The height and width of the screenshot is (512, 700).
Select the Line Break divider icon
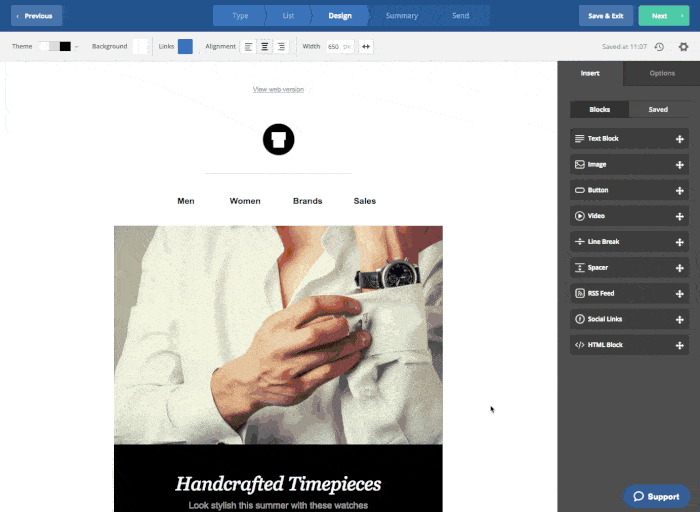579,241
